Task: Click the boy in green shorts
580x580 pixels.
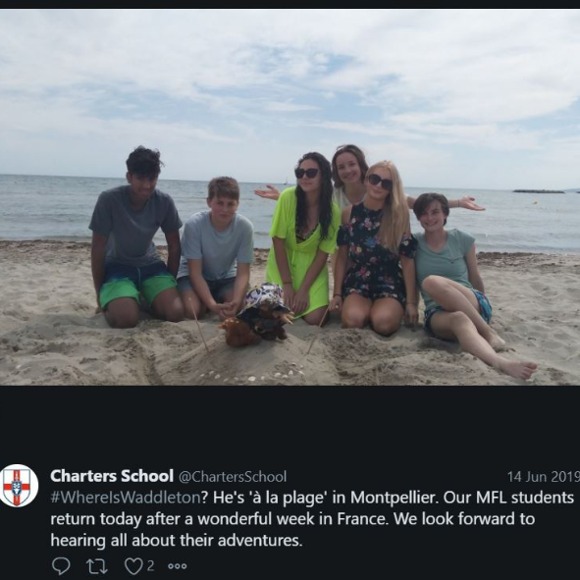Action: click(136, 239)
